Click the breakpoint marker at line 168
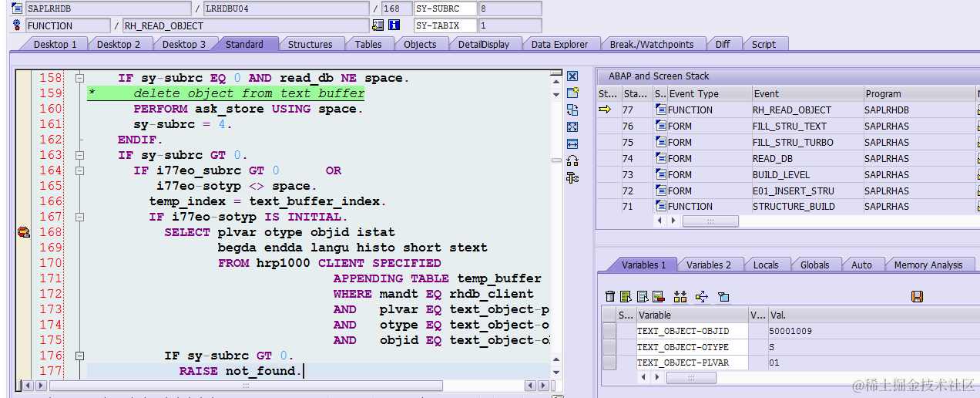 pyautogui.click(x=24, y=232)
